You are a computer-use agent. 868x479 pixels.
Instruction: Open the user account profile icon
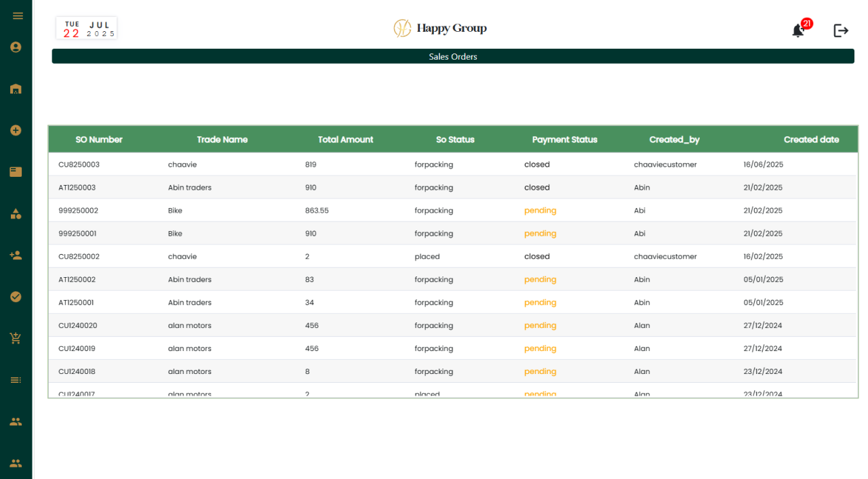tap(16, 47)
